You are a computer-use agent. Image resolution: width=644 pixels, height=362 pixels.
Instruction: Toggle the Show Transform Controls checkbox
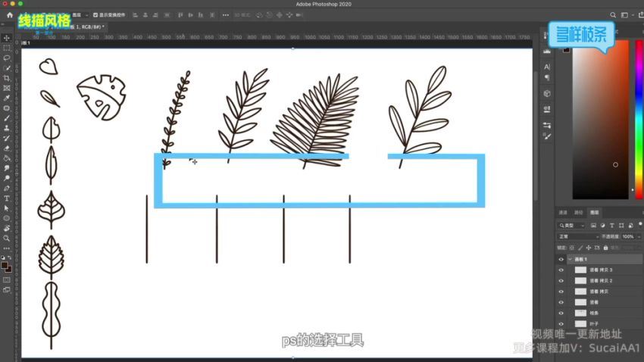pyautogui.click(x=94, y=15)
